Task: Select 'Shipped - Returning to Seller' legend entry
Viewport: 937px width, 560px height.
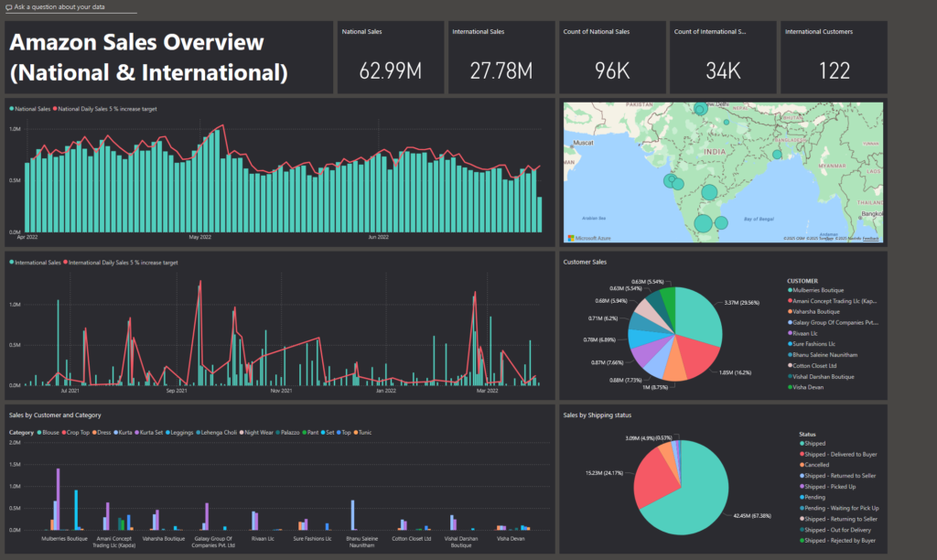Action: [x=839, y=519]
